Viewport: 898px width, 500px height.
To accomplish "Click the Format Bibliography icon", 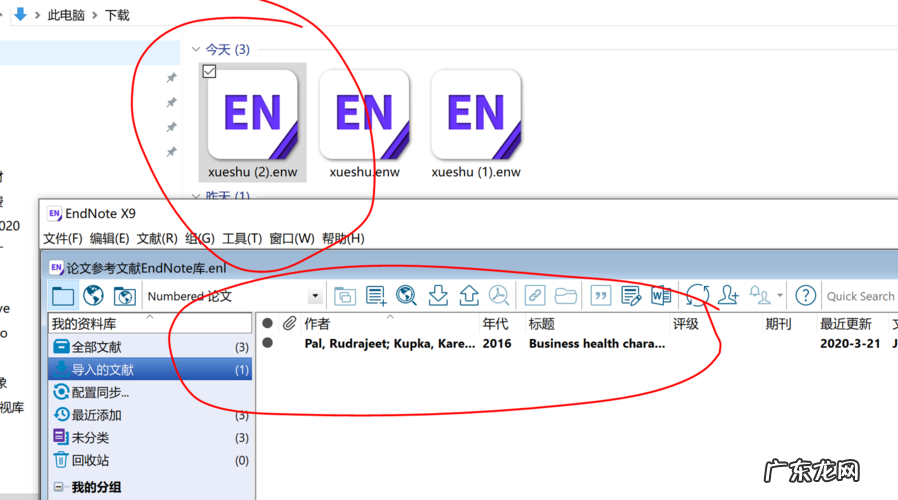I will point(631,296).
